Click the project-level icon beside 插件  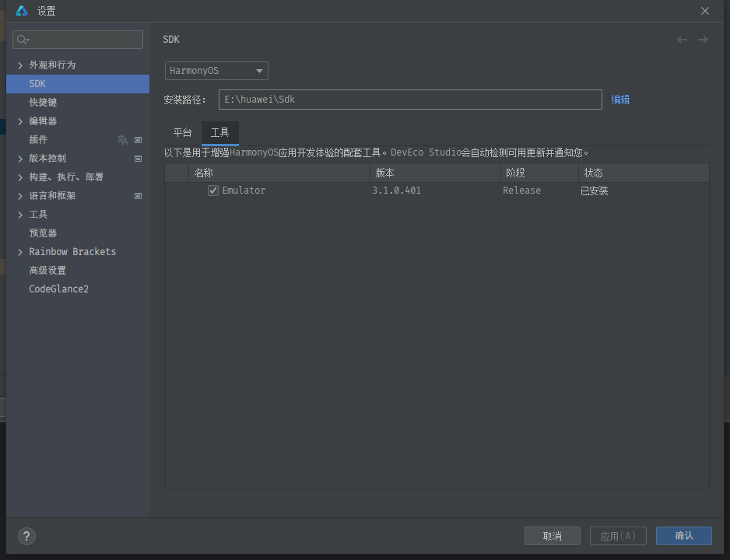(139, 140)
